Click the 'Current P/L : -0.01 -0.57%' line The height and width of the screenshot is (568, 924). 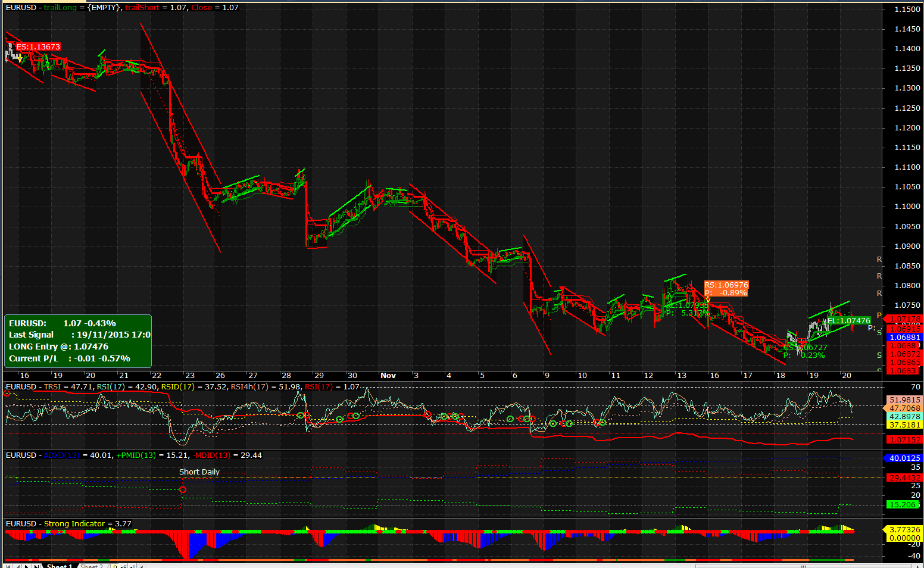pyautogui.click(x=70, y=358)
